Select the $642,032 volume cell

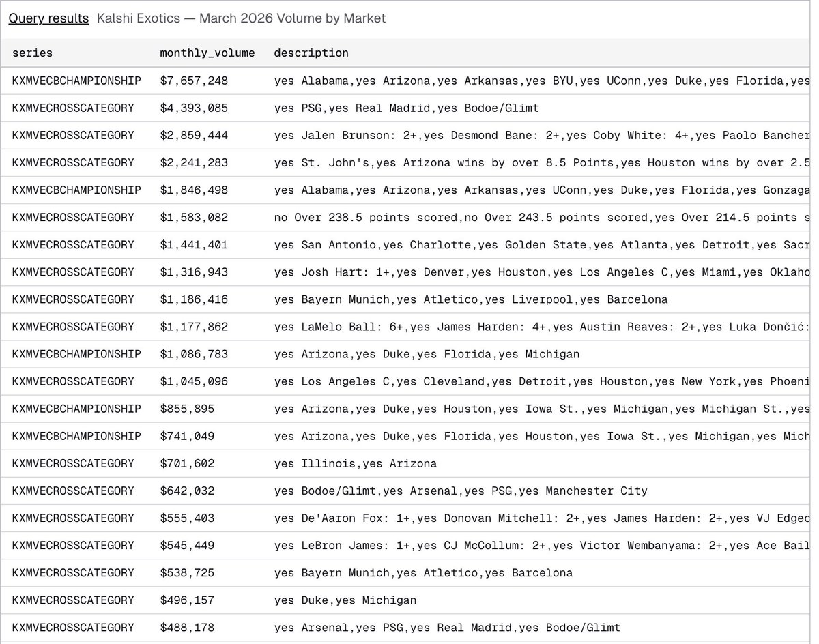click(187, 491)
